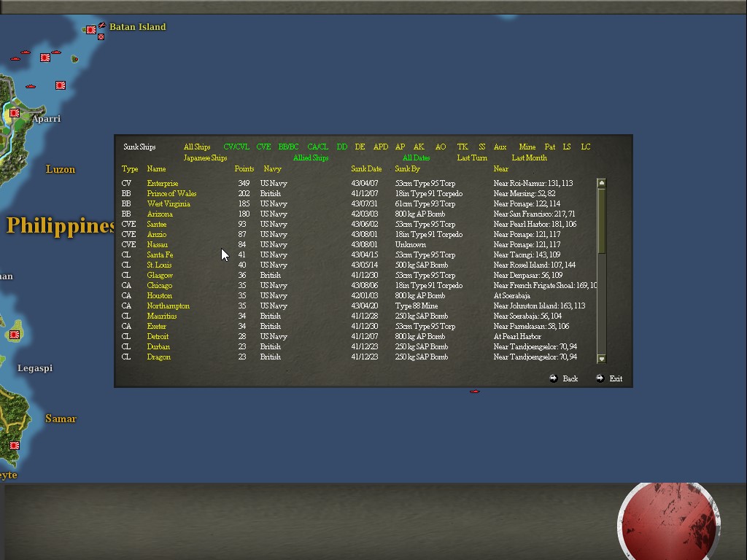This screenshot has height=560, width=747.
Task: Toggle the CVE ship type filter
Action: [263, 147]
